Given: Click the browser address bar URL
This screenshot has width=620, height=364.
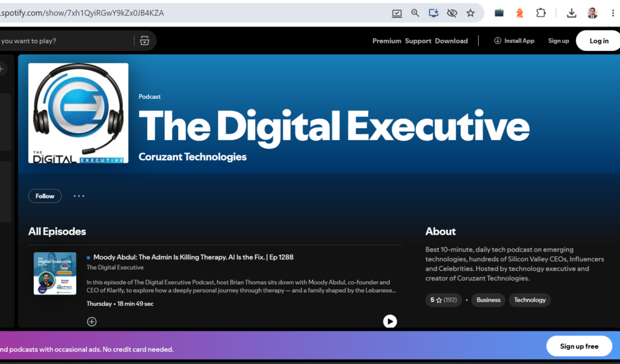Looking at the screenshot, I should pos(82,13).
